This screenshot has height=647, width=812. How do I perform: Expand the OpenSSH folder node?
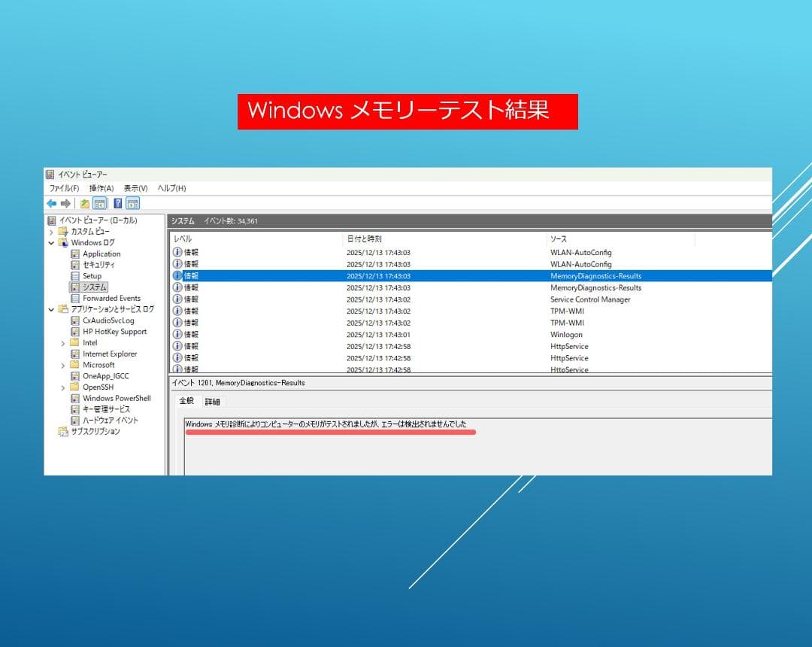tap(63, 387)
